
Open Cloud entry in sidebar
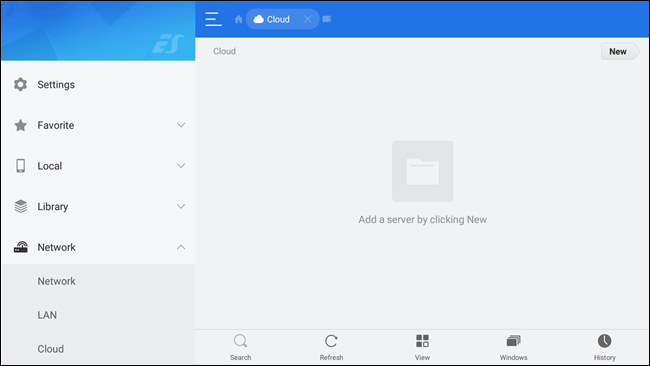[51, 349]
